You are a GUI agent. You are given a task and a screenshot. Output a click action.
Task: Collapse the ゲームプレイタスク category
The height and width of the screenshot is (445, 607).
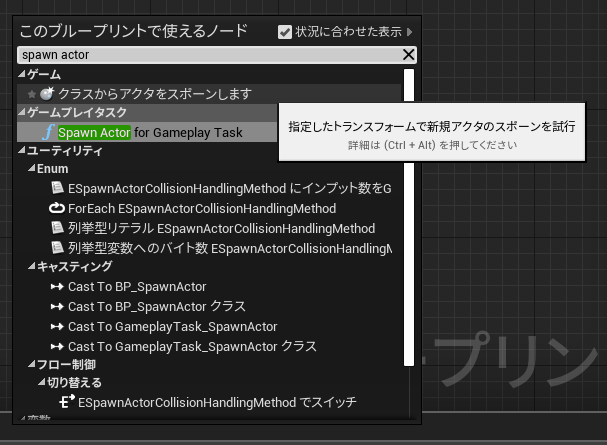(22, 112)
